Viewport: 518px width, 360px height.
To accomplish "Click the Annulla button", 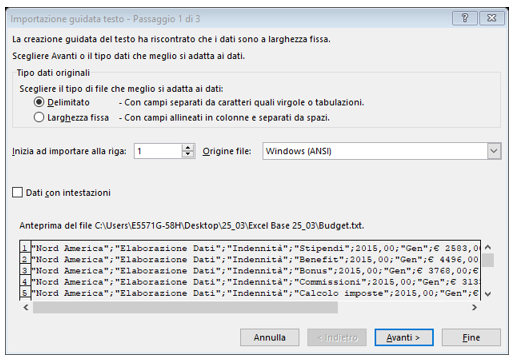I will [269, 337].
